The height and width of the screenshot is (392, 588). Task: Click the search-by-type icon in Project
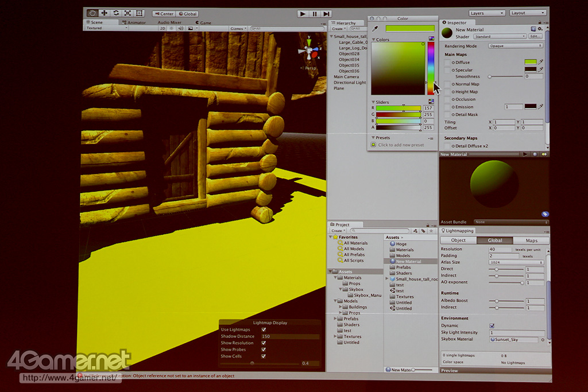[x=415, y=231]
